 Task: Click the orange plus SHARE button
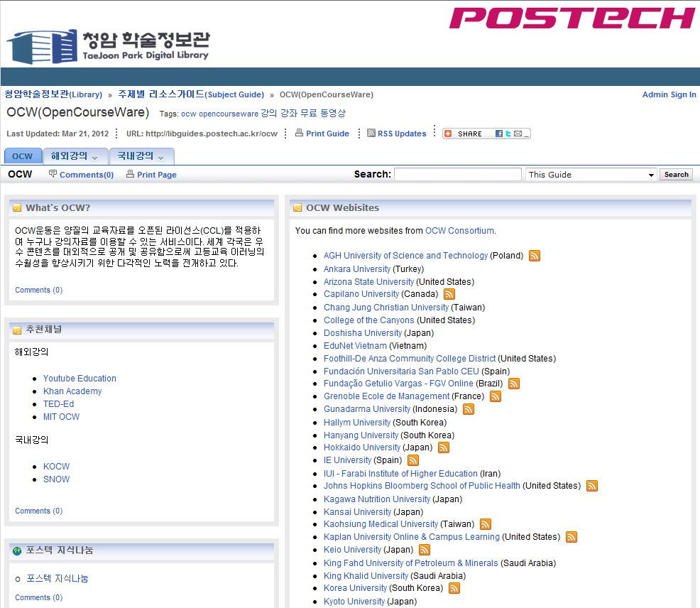pyautogui.click(x=463, y=134)
